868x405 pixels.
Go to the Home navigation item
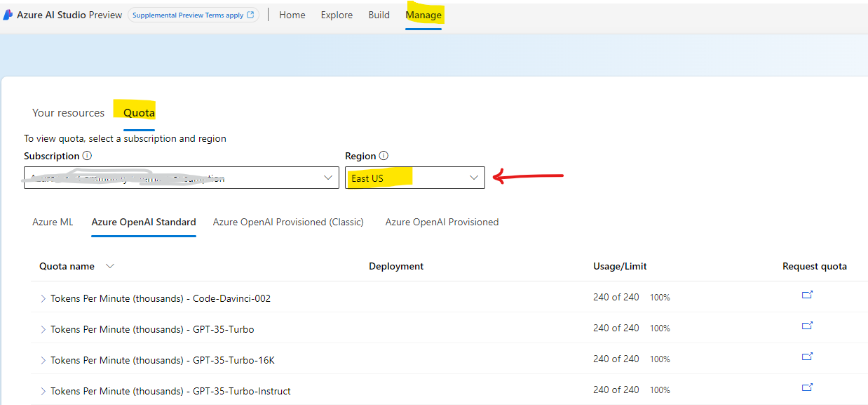[292, 15]
